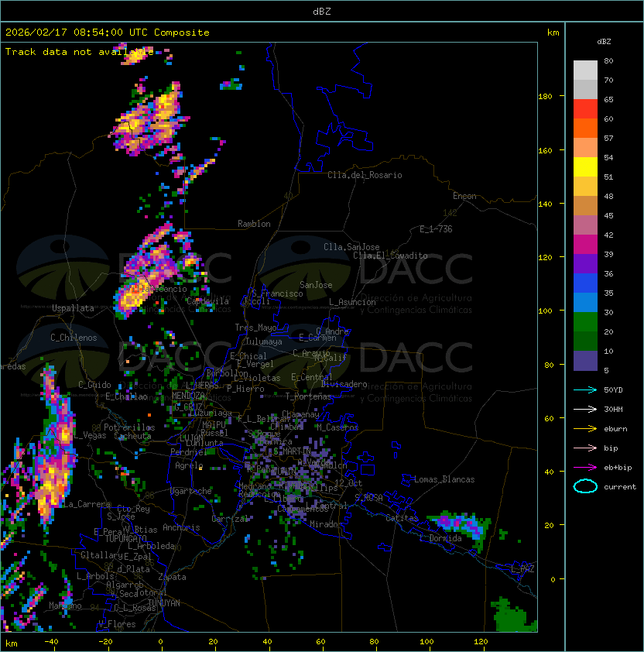Click the 'Uspallata' place label on the map
Screen dimensions: 644x652
coord(73,308)
